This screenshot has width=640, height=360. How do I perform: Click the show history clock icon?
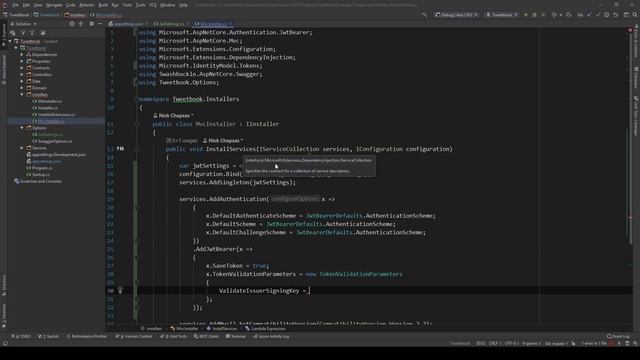pyautogui.click(x=607, y=15)
